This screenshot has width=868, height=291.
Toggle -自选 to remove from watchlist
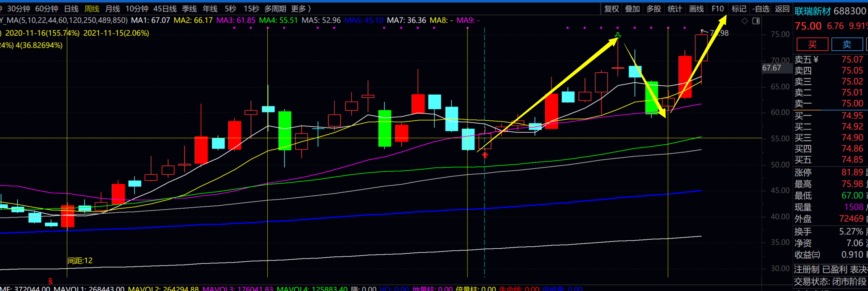click(x=761, y=9)
